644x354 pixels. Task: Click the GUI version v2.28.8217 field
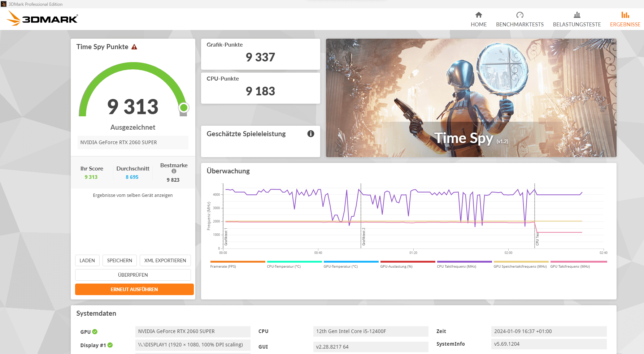point(371,347)
